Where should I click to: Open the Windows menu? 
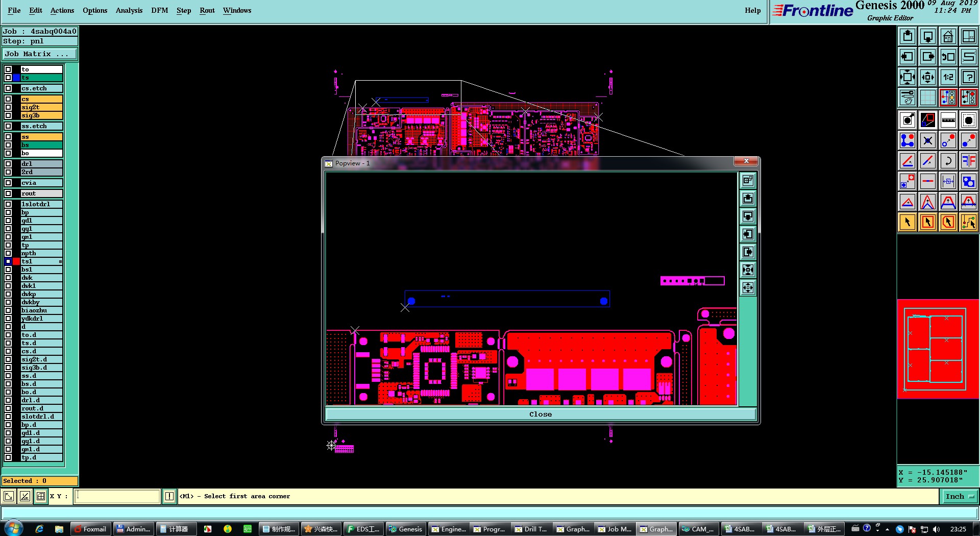(x=237, y=10)
